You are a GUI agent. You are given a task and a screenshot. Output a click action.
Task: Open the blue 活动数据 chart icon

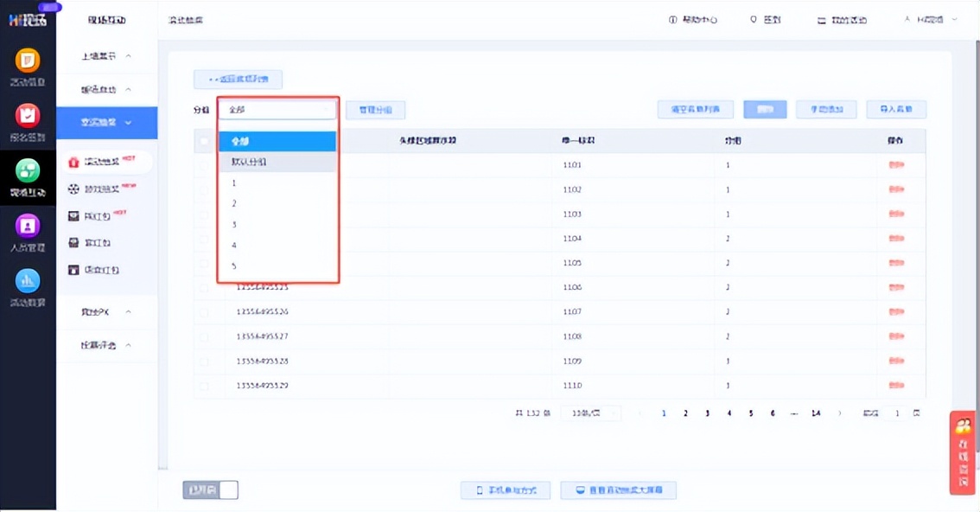pyautogui.click(x=28, y=281)
